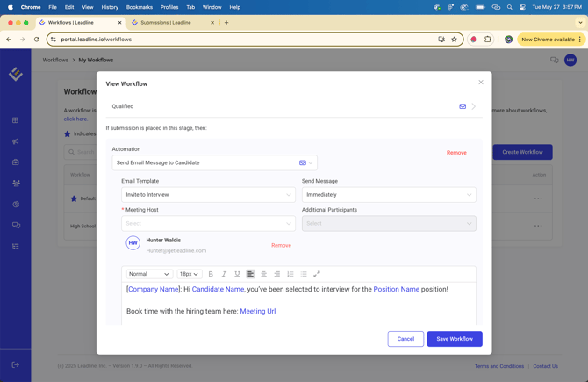Center-align the email message text
Screen dimensions: 588x382
point(263,274)
